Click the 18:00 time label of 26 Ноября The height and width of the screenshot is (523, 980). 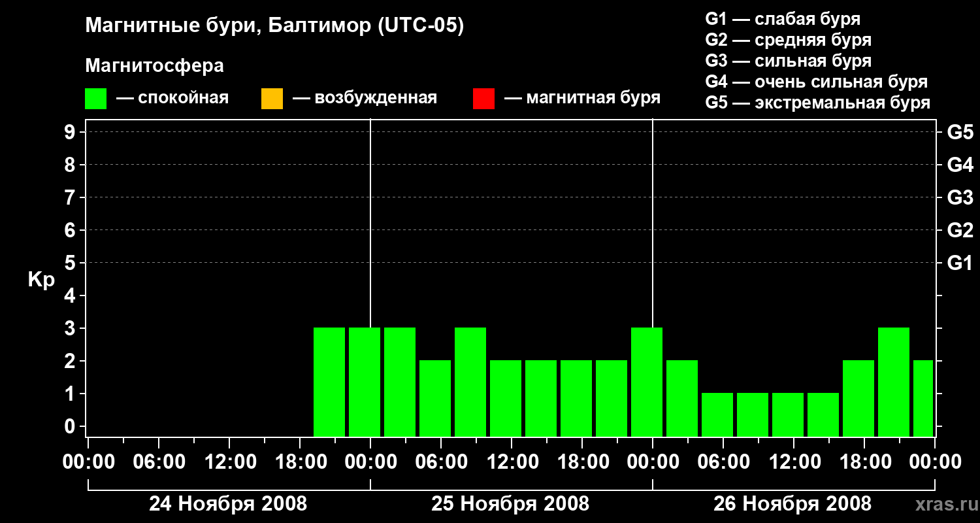(865, 462)
